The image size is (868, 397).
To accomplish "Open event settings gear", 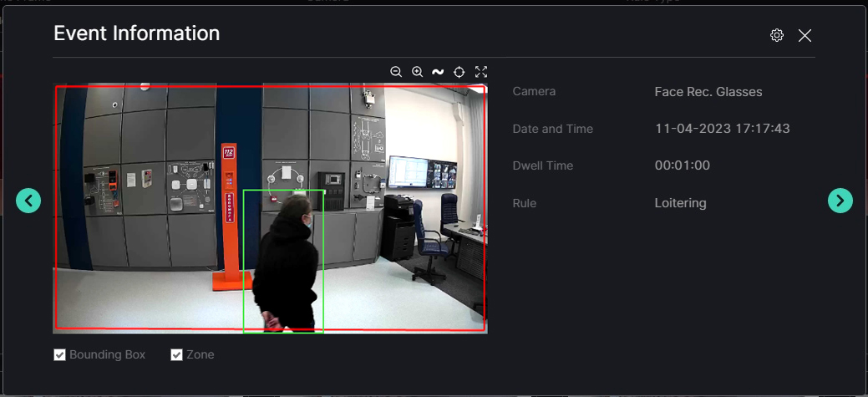I will click(x=777, y=35).
